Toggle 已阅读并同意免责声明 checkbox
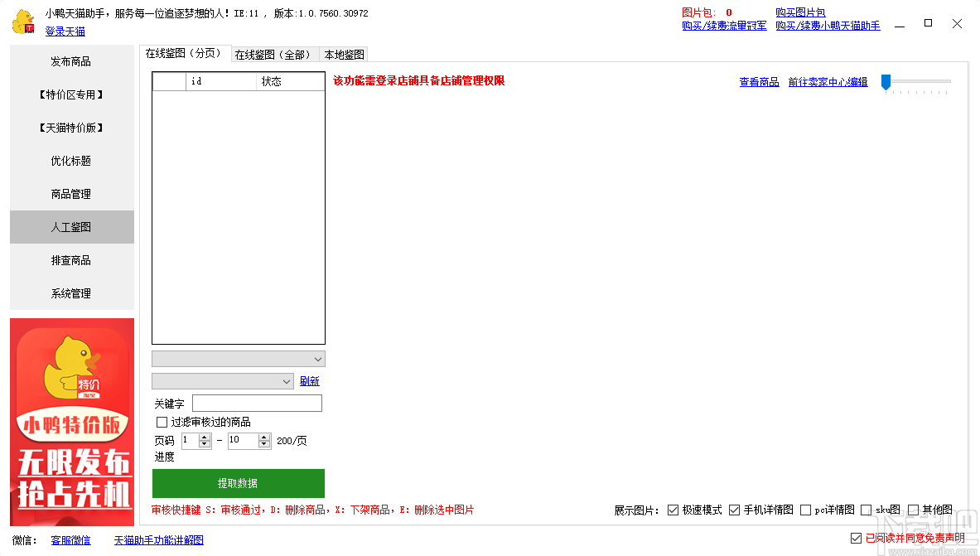 click(857, 538)
